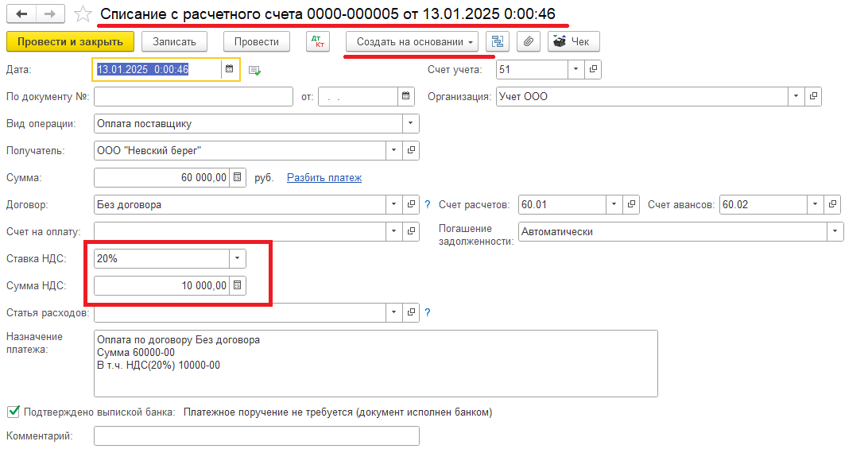Show Дт/Кт accounting entries

[x=317, y=41]
